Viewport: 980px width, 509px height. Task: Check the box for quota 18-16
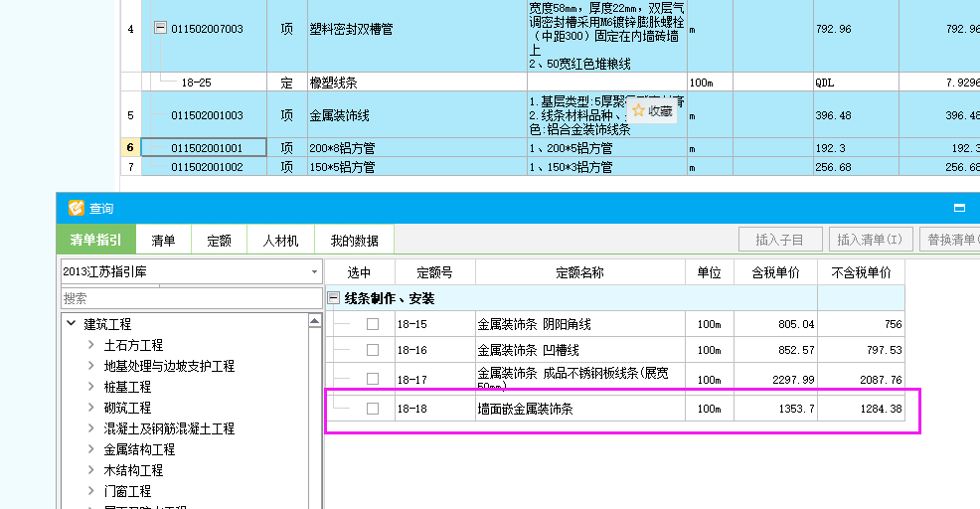pyautogui.click(x=373, y=350)
